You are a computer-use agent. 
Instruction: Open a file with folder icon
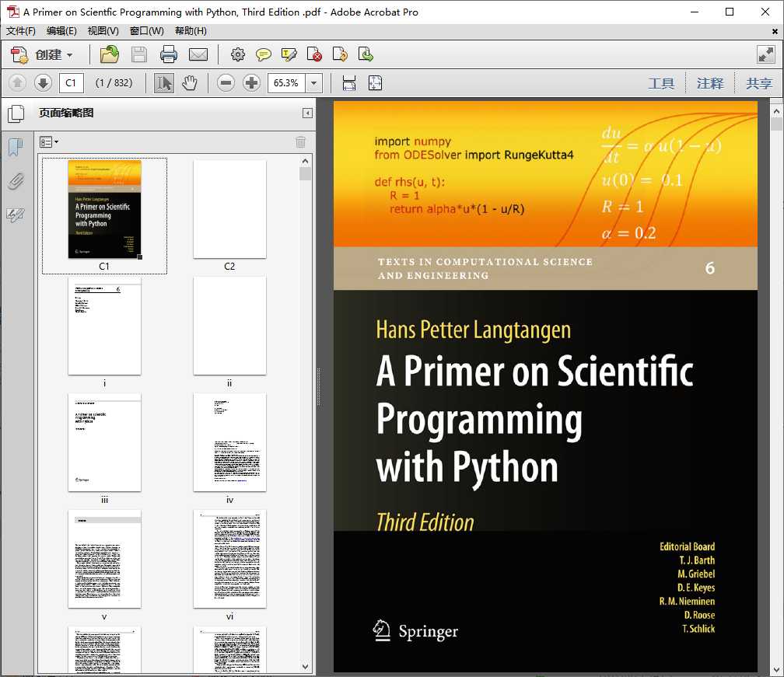click(110, 54)
